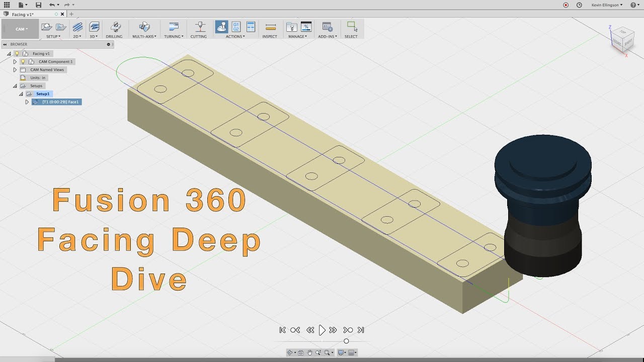The width and height of the screenshot is (644, 362).
Task: Open the job status clock icon
Action: (579, 5)
